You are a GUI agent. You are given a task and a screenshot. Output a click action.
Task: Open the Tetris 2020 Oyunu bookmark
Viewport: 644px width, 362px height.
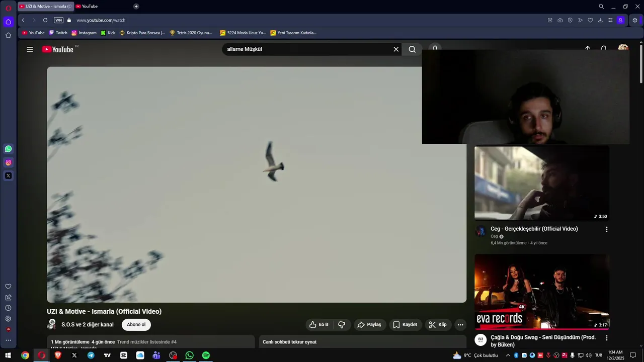tap(191, 33)
